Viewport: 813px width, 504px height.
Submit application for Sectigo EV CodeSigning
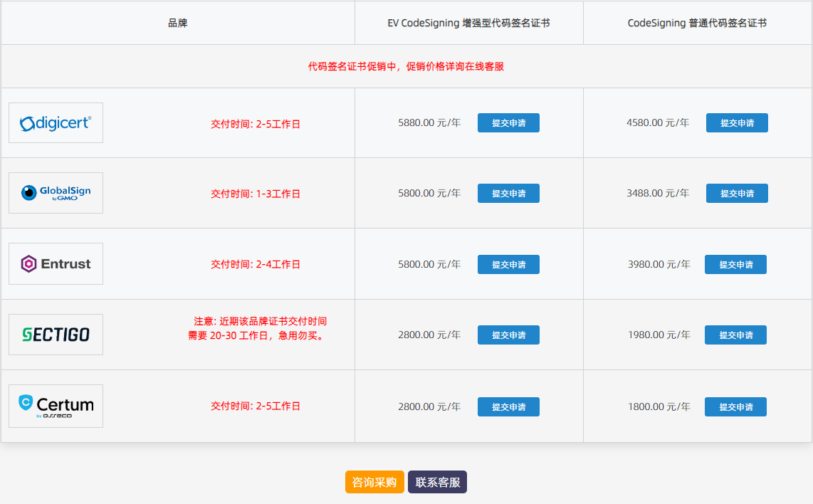(x=508, y=335)
